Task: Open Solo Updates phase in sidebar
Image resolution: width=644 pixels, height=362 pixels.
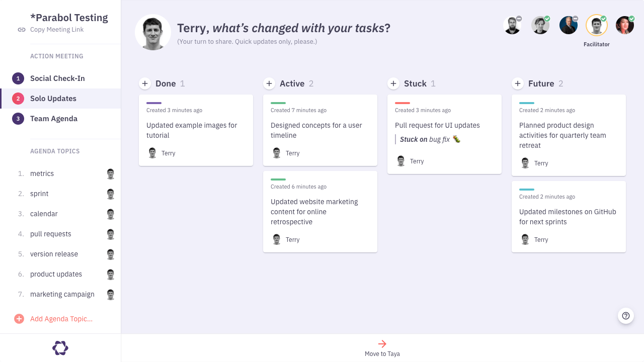Action: click(x=53, y=99)
